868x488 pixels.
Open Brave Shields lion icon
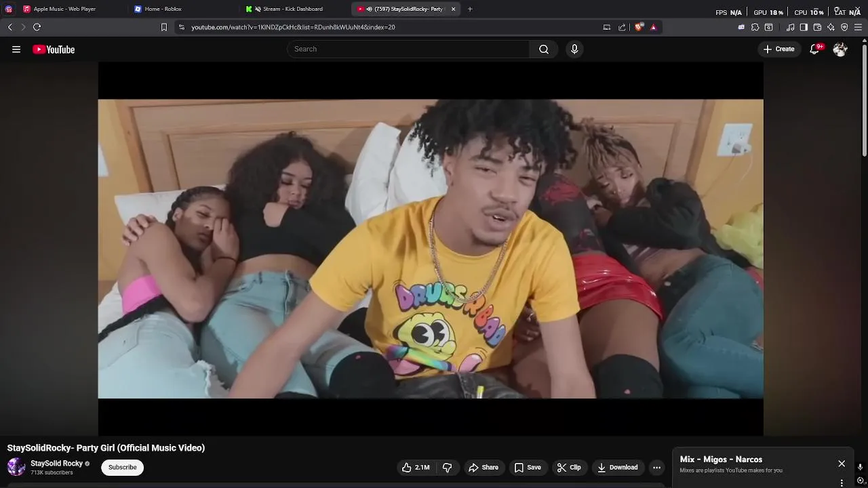(x=639, y=27)
